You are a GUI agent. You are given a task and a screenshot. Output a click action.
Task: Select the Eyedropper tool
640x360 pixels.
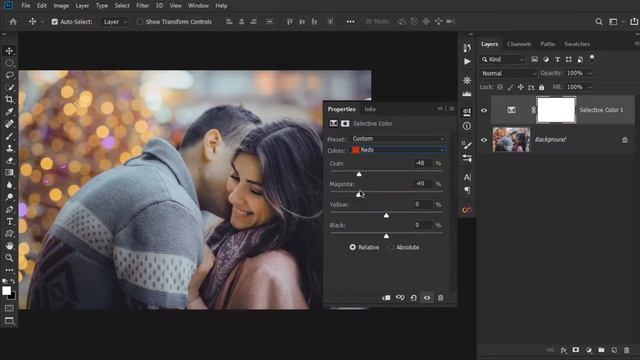[9, 111]
